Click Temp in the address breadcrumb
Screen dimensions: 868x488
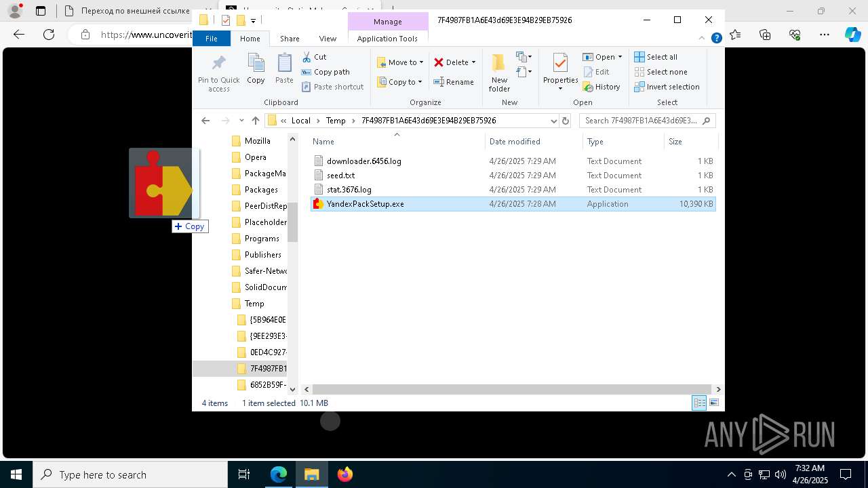pyautogui.click(x=336, y=121)
